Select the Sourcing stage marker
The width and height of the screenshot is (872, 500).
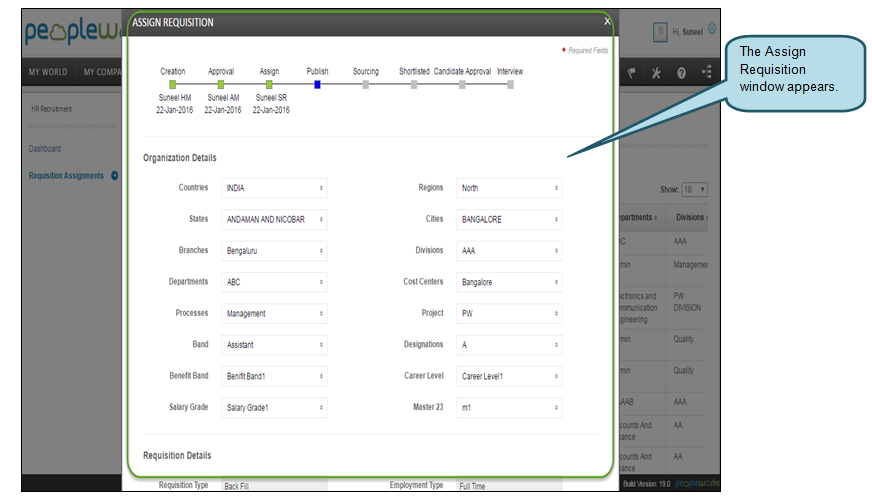(x=365, y=85)
